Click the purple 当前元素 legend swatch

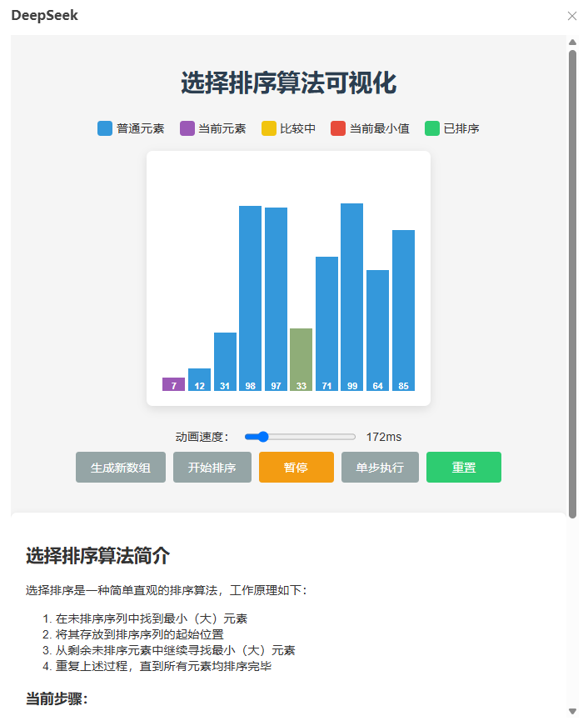(x=187, y=128)
